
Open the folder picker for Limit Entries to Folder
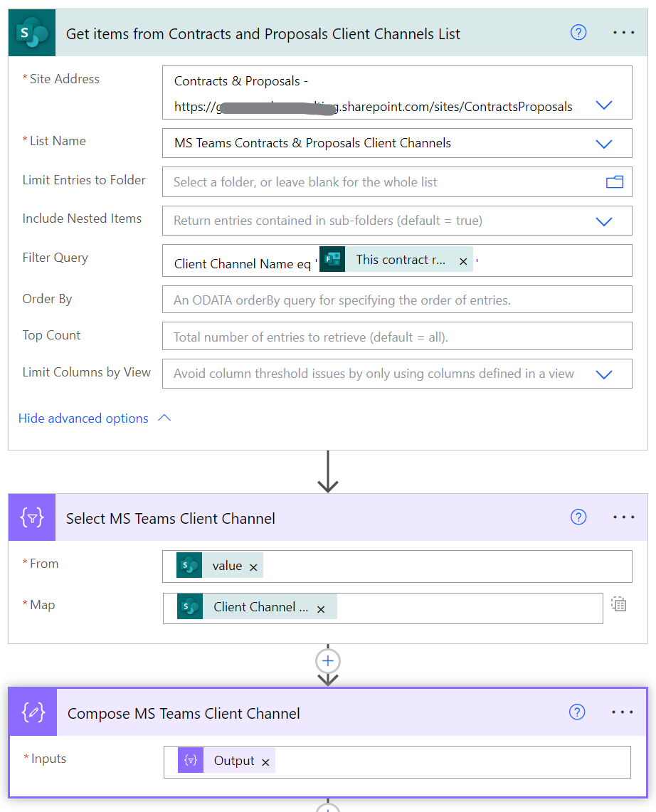pos(615,181)
